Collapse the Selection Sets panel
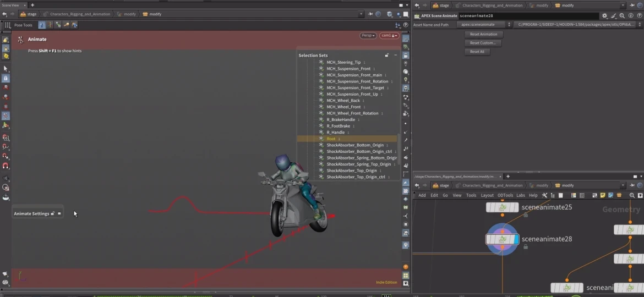644x297 pixels. click(x=396, y=56)
